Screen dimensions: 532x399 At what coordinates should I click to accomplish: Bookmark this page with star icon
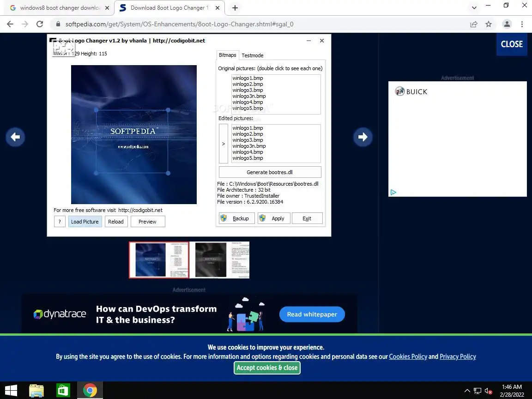coord(489,24)
